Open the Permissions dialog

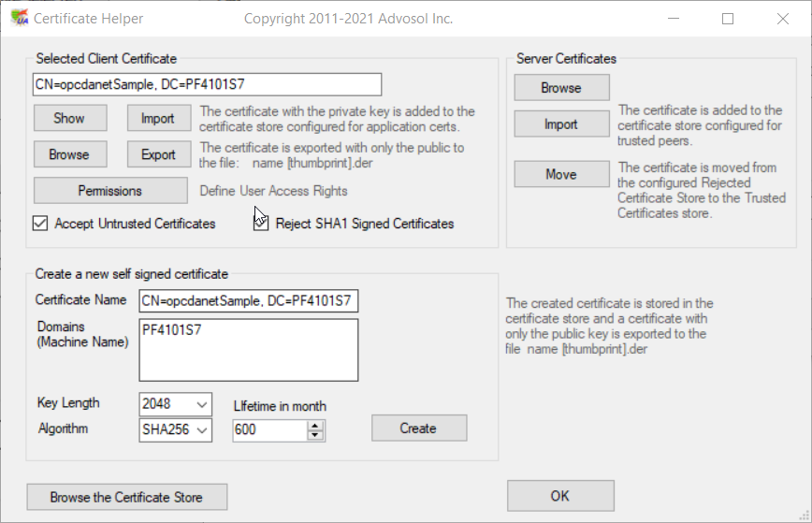point(110,191)
